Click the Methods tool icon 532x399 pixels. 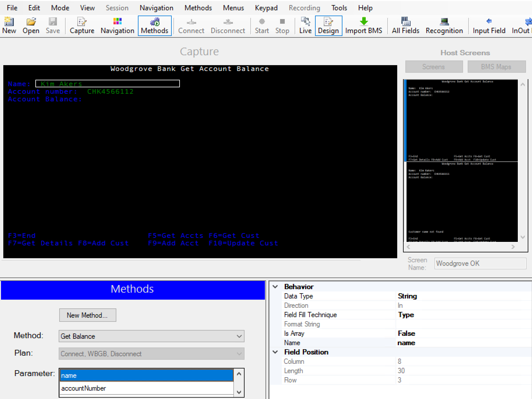pos(155,24)
